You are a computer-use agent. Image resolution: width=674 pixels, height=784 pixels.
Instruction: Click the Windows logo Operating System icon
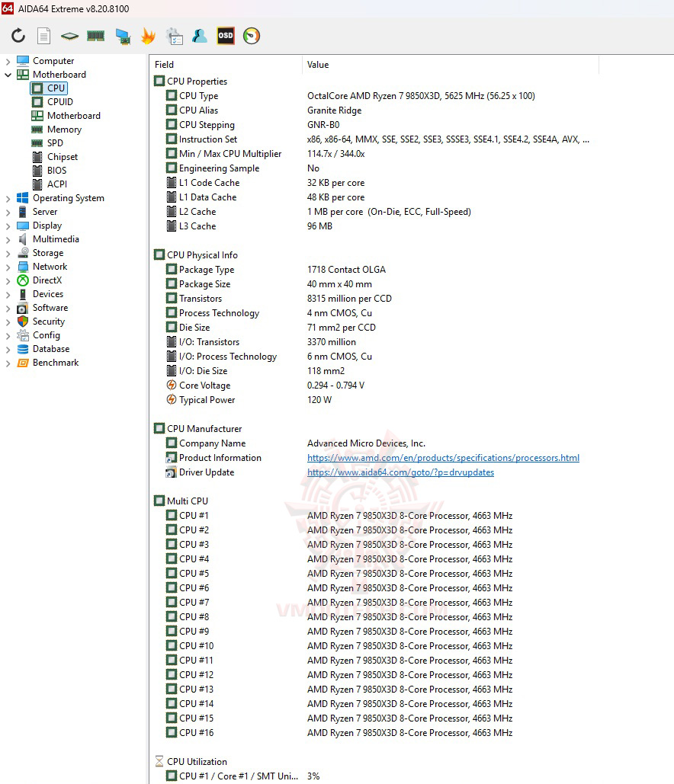click(x=23, y=198)
